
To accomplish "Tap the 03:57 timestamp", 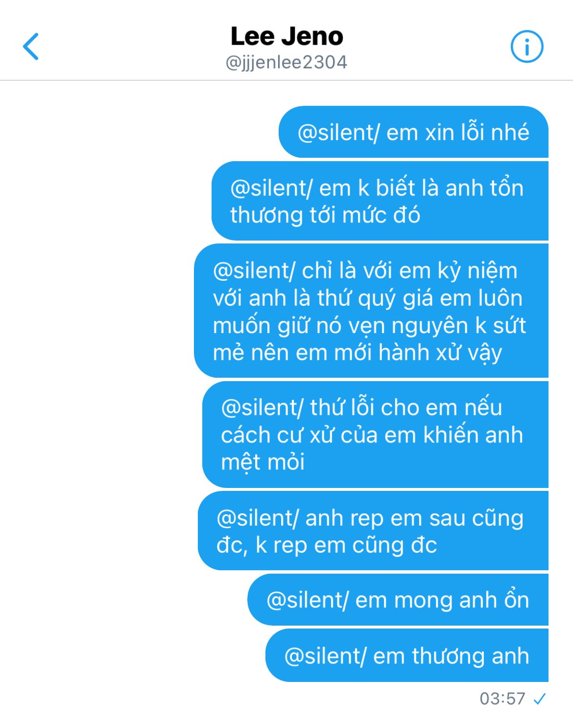I will point(502,699).
